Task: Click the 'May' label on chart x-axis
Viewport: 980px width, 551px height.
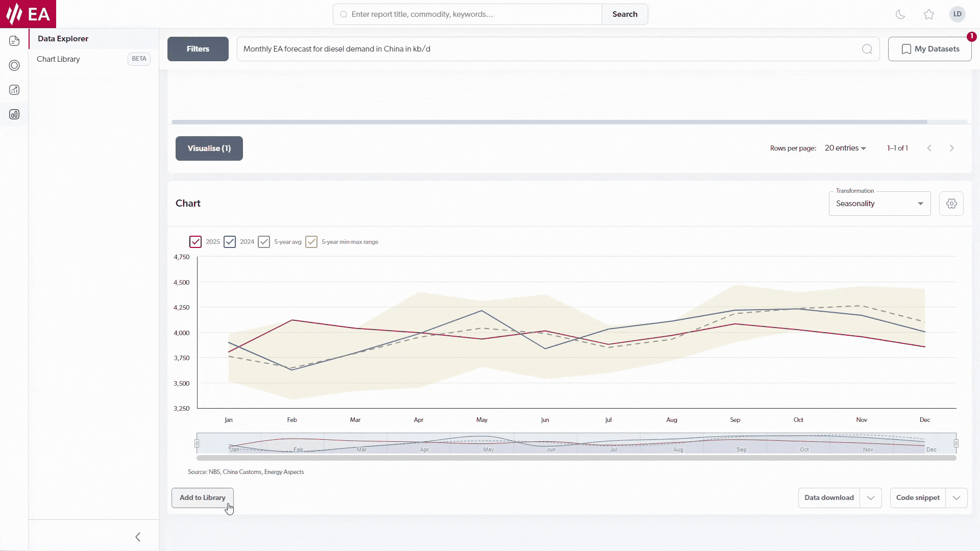Action: click(482, 420)
